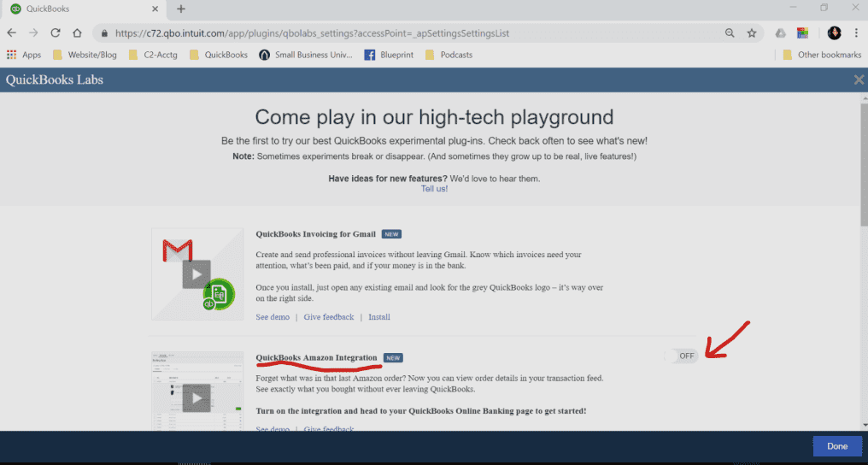Click the NEW badge beside Invoicing for Gmail
This screenshot has width=868, height=465.
click(391, 234)
